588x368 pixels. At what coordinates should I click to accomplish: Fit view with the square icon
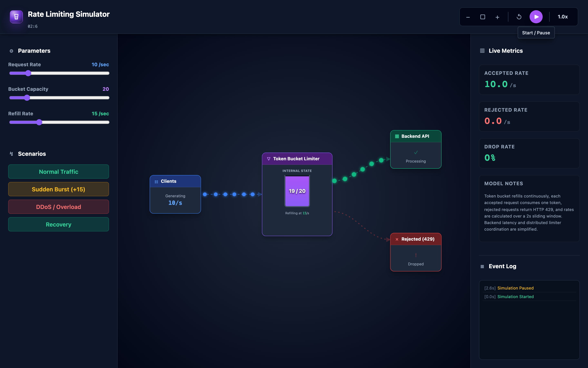coord(483,17)
